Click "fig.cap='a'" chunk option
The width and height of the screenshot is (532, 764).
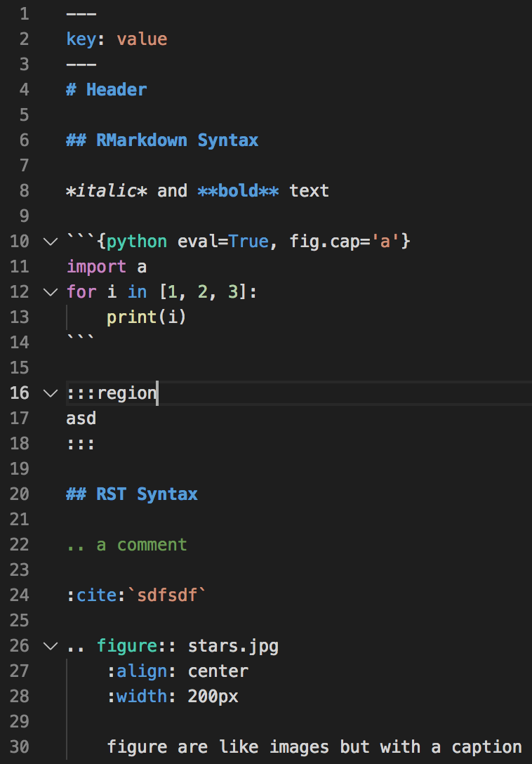pyautogui.click(x=345, y=242)
